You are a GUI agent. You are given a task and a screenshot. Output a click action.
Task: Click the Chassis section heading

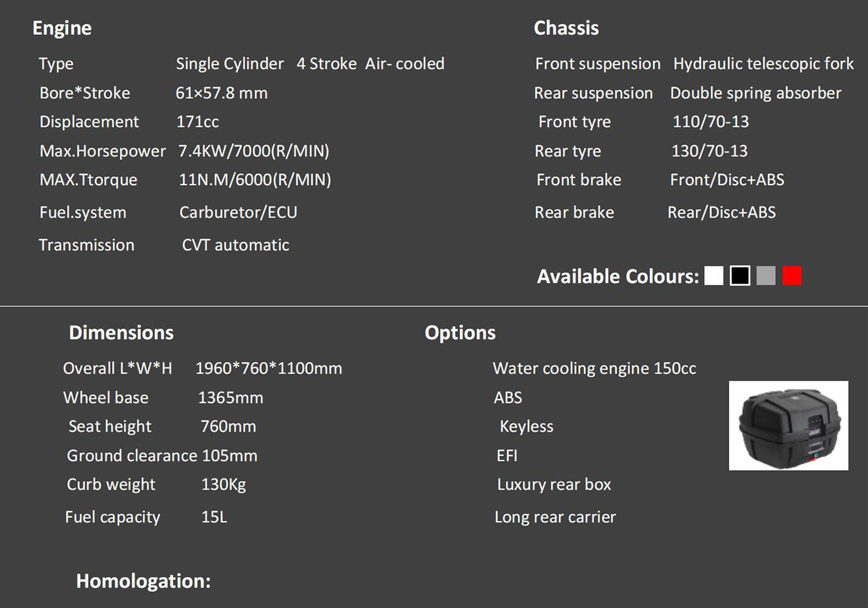coord(566,28)
